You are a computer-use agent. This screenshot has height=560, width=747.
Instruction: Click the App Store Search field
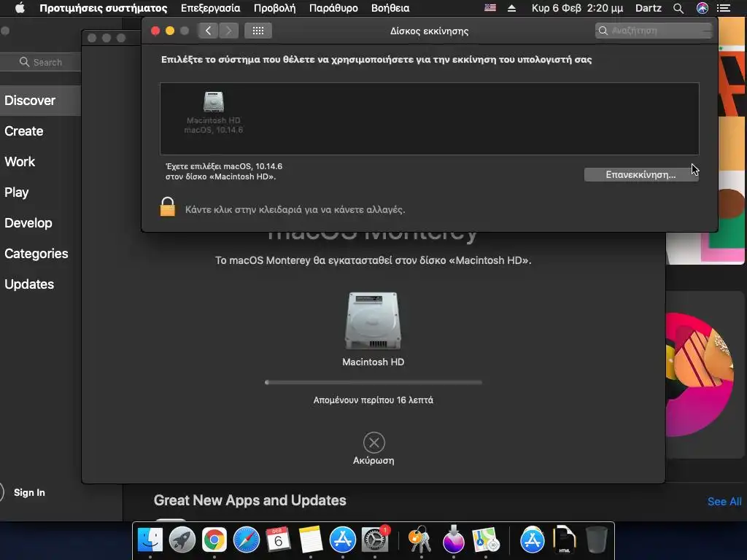[x=41, y=63]
